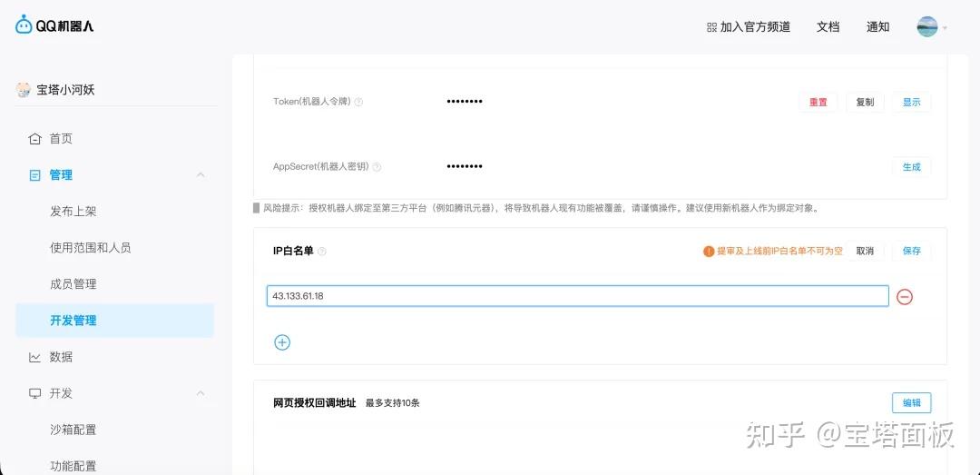
Task: Click the 宝塔小河妖 bot name
Action: 65,90
